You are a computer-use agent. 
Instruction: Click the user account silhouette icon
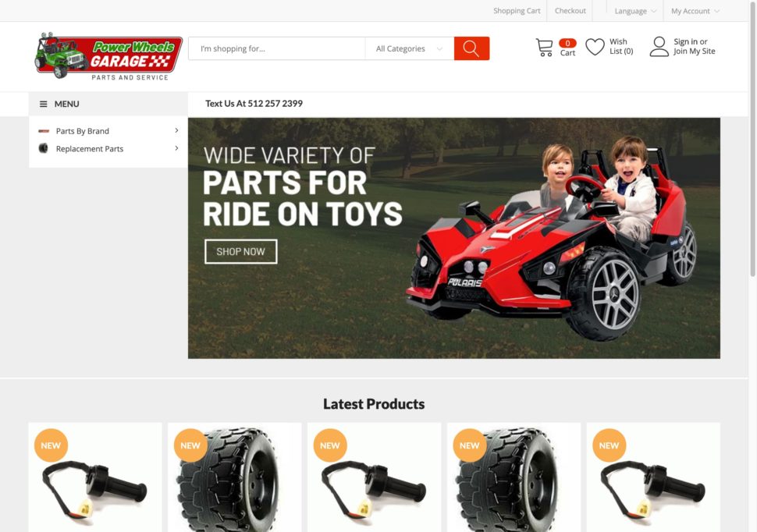coord(659,47)
